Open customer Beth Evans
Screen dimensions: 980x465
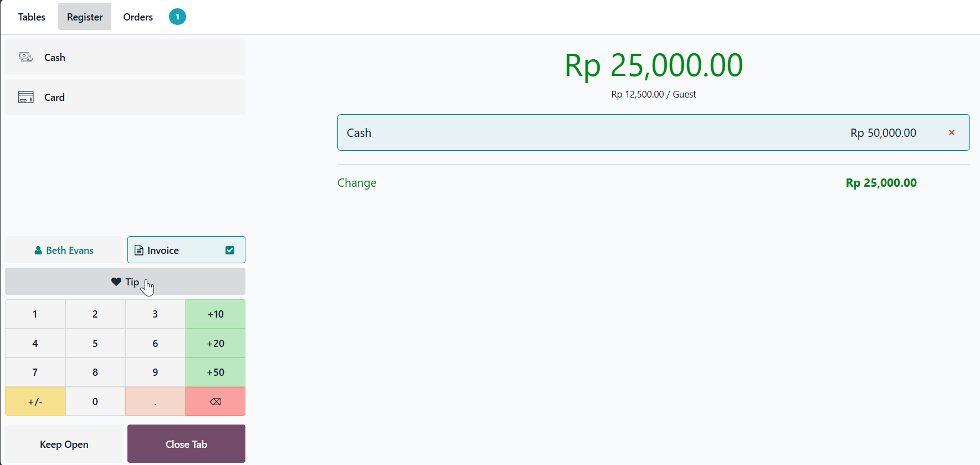click(x=64, y=250)
